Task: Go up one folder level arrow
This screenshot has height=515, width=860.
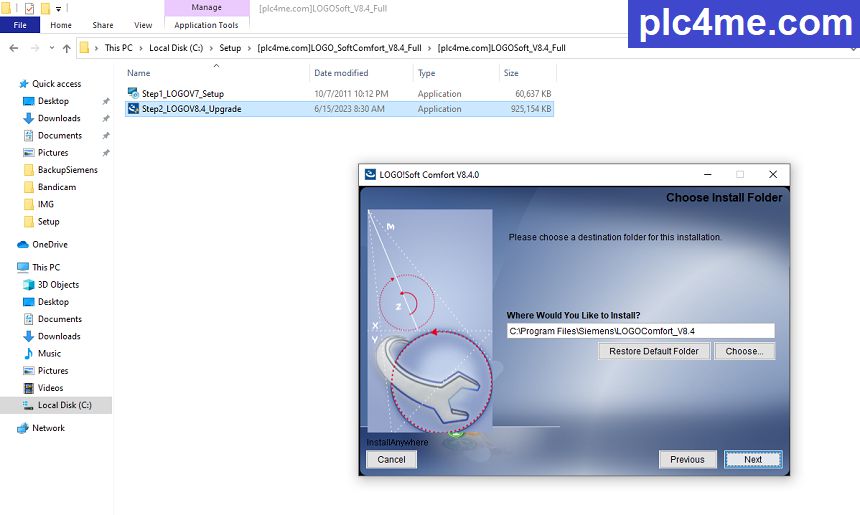Action: click(66, 48)
